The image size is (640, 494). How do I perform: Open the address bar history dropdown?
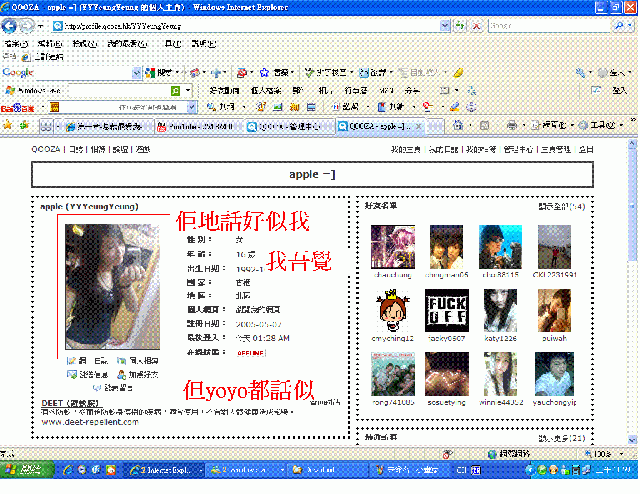[445, 26]
